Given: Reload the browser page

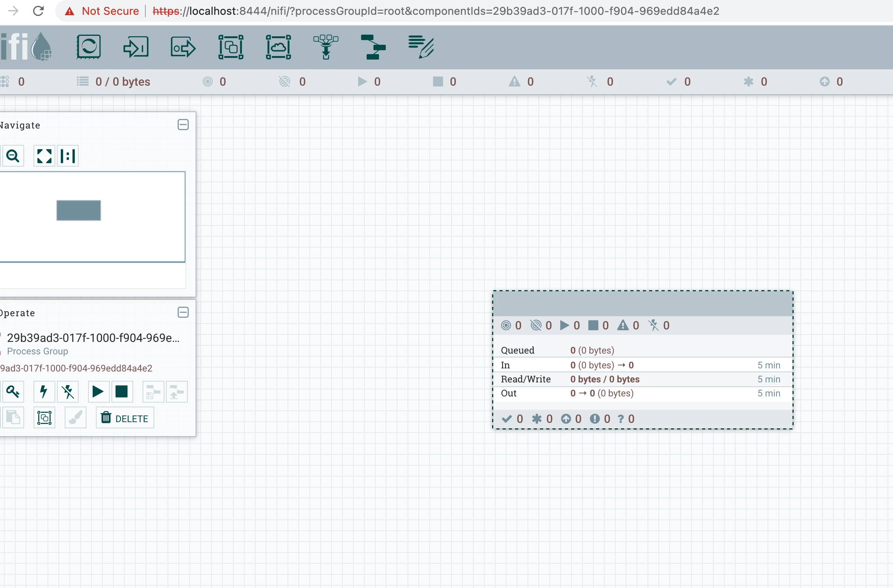Looking at the screenshot, I should (x=38, y=11).
